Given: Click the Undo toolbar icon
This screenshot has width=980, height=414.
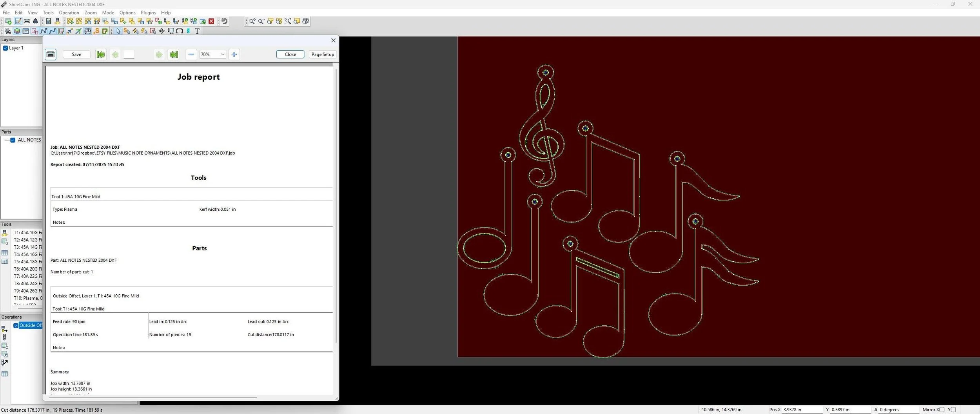Looking at the screenshot, I should click(224, 21).
